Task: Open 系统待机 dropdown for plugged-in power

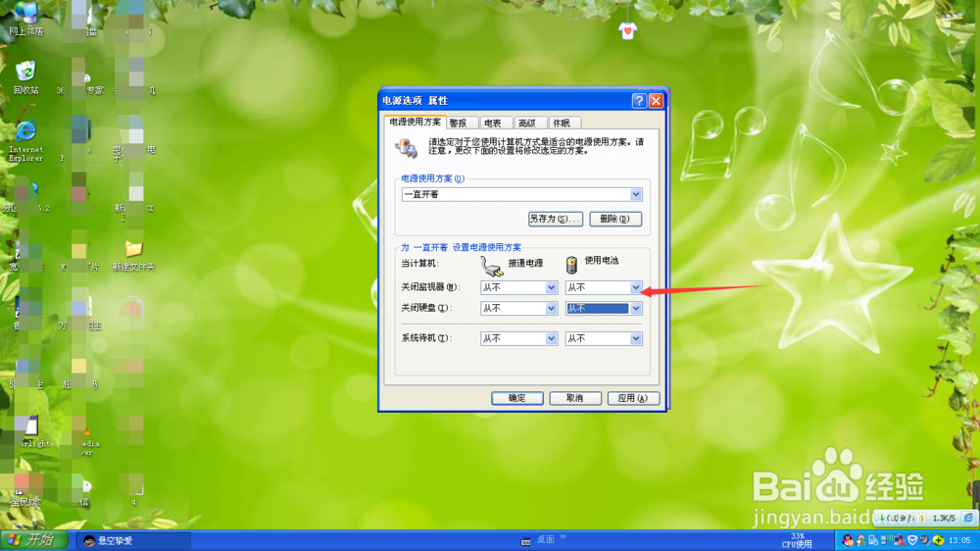Action: [x=518, y=338]
